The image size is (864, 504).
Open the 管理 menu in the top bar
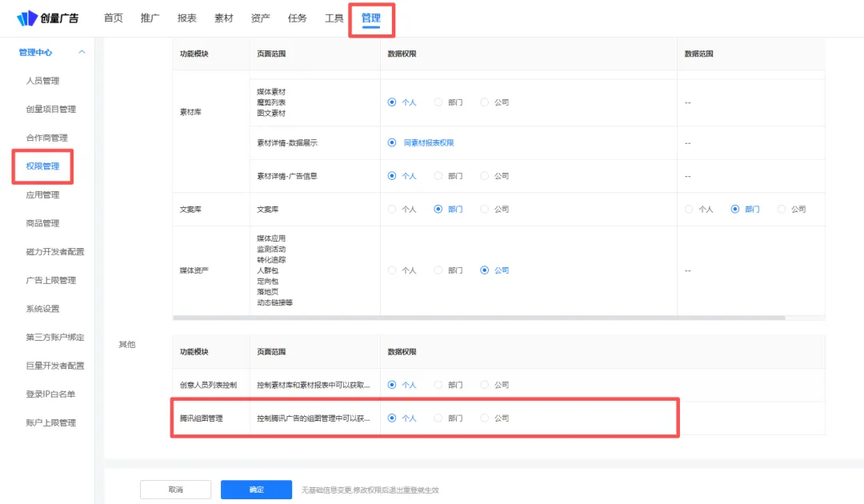(370, 17)
